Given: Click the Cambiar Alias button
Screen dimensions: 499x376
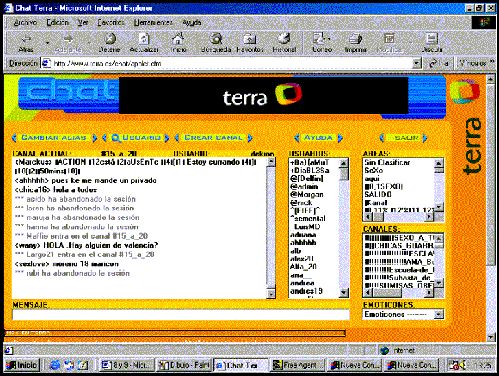Looking at the screenshot, I should coord(54,138).
